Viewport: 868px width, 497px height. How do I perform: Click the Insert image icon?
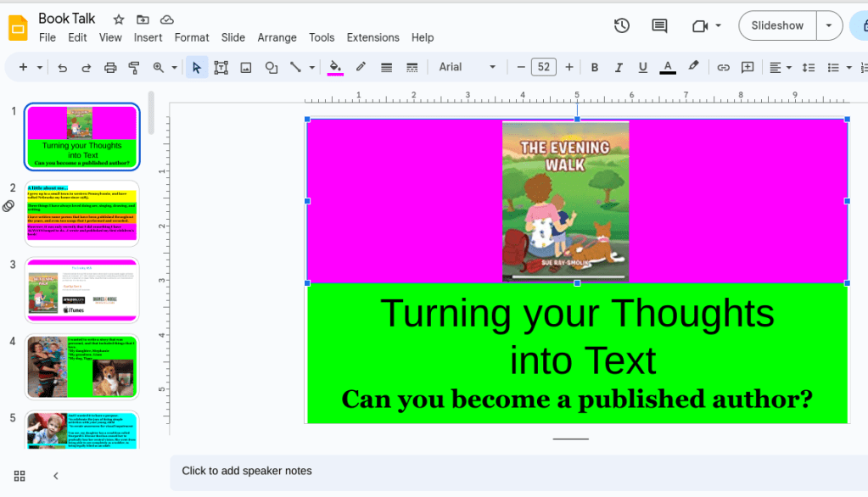pos(246,68)
